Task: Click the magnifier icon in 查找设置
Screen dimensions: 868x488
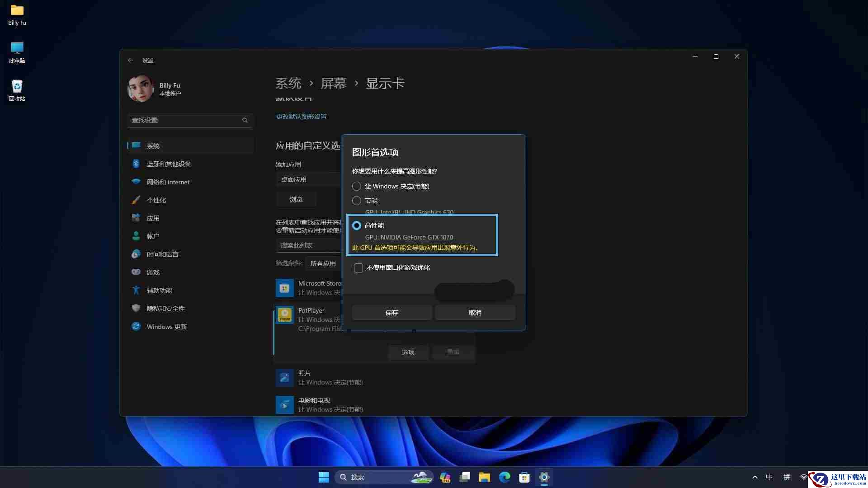Action: click(245, 120)
